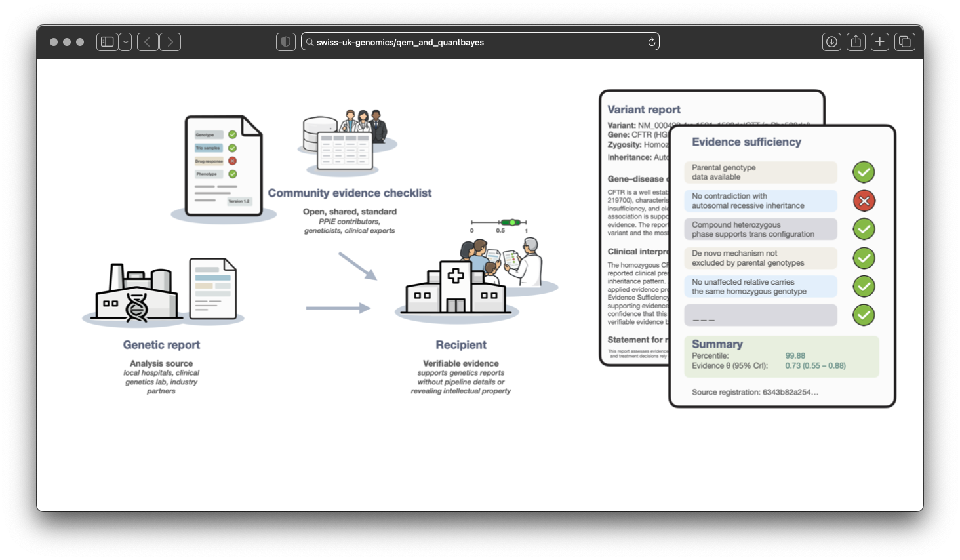This screenshot has height=560, width=960.
Task: Click the Variant report title
Action: pyautogui.click(x=644, y=110)
